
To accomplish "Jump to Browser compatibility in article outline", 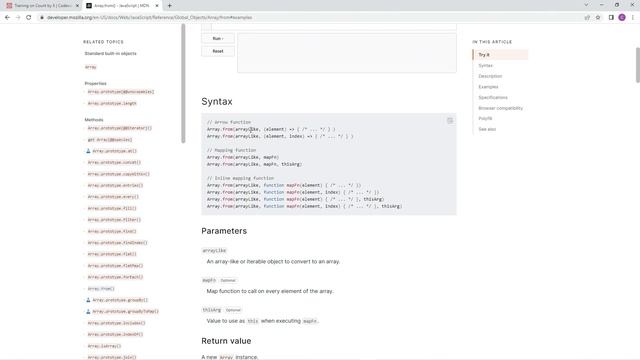I will (500, 108).
